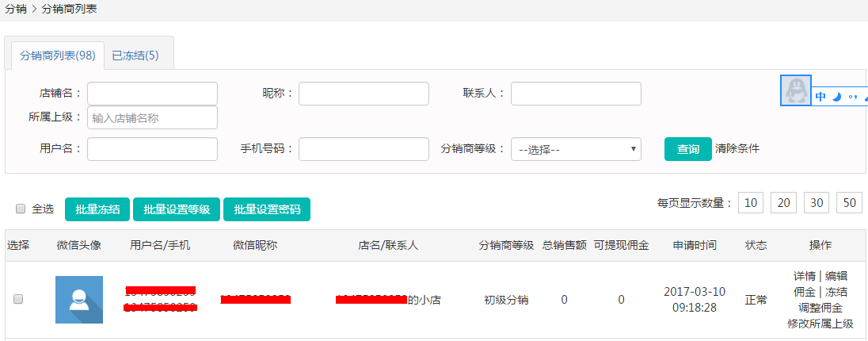Focus the 店铺名 input field
868x341 pixels.
point(152,94)
